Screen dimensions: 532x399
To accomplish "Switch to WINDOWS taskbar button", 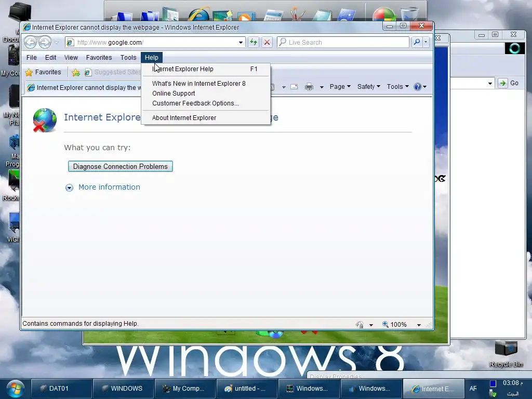I will (x=124, y=389).
